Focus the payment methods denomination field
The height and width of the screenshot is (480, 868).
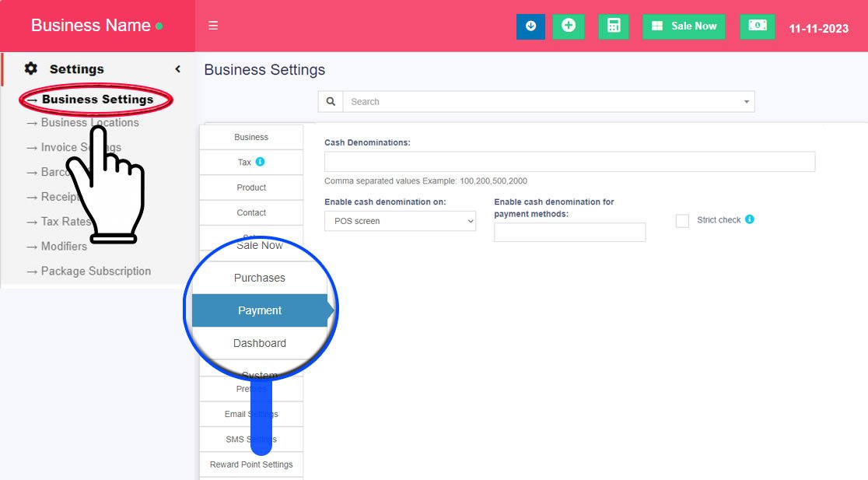tap(569, 233)
